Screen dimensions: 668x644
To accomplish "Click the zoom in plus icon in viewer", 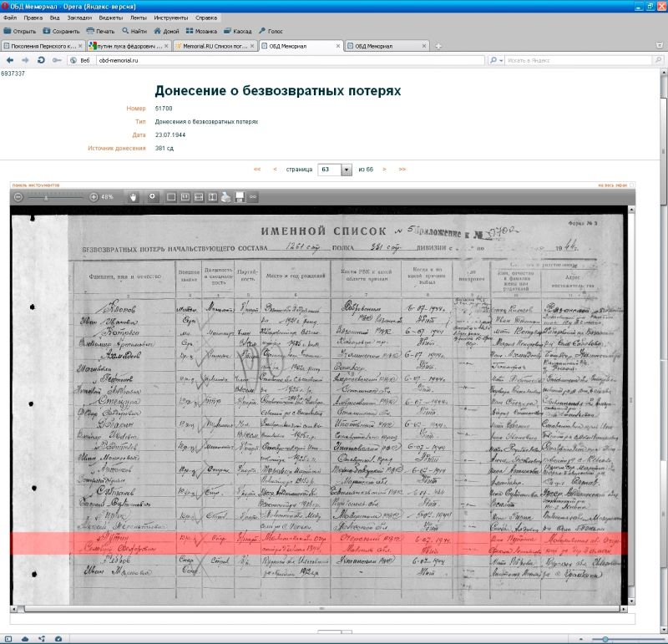I will tap(94, 197).
